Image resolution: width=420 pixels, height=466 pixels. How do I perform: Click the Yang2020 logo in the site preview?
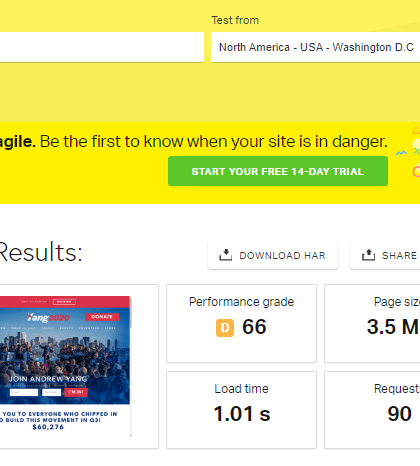[48, 317]
